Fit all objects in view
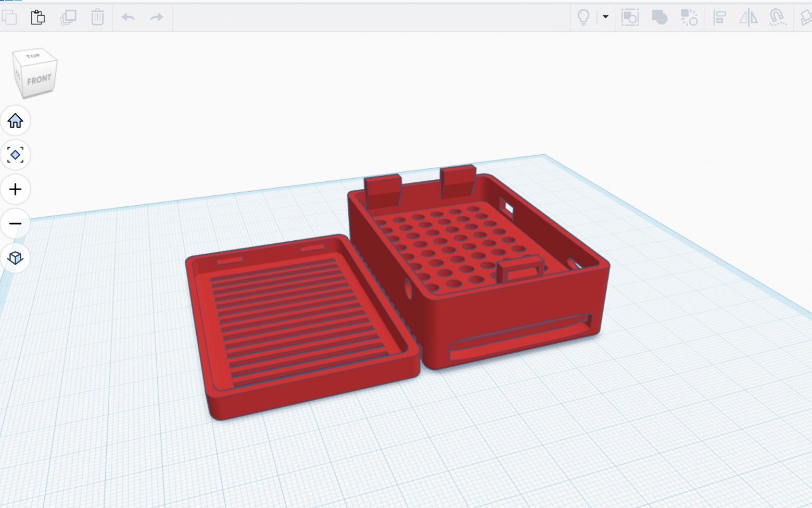This screenshot has height=508, width=812. pyautogui.click(x=15, y=155)
